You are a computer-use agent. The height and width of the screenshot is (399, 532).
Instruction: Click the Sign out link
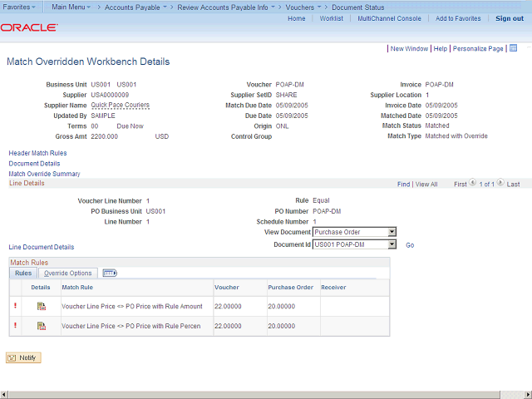509,18
